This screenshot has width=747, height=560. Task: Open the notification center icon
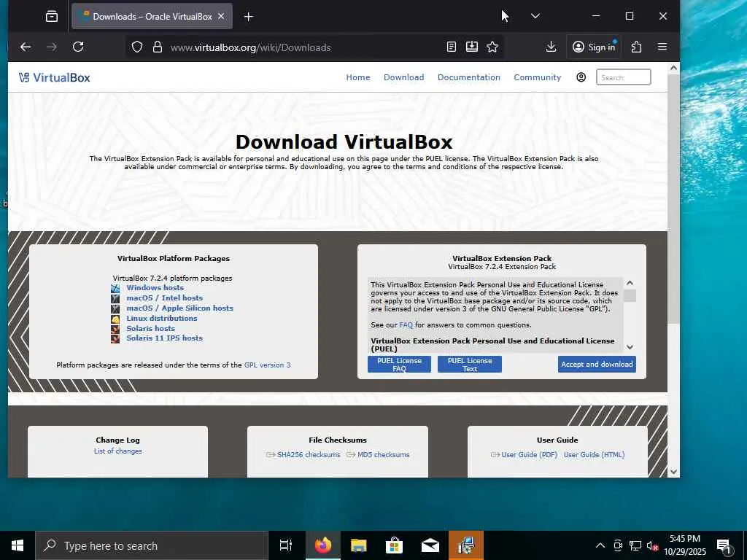point(723,546)
